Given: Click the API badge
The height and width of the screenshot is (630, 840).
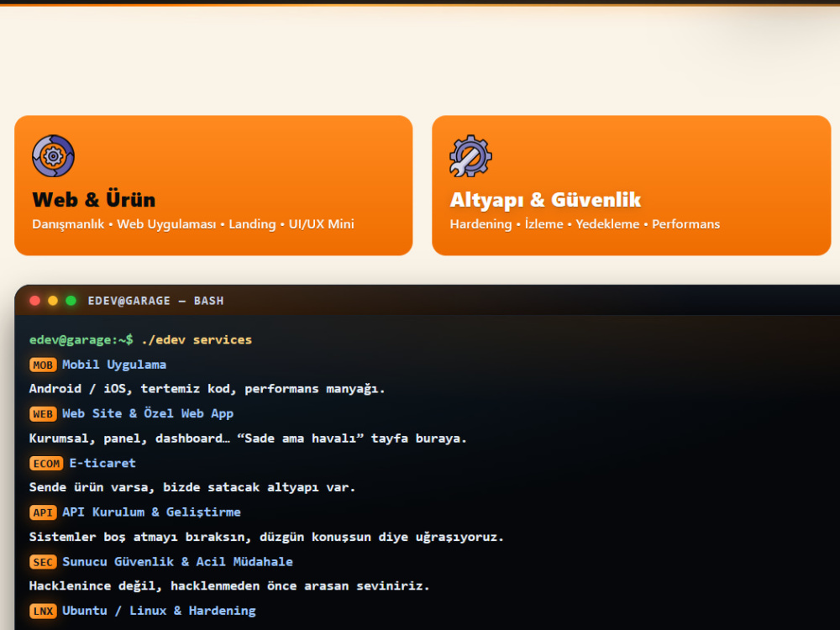Looking at the screenshot, I should coord(43,512).
